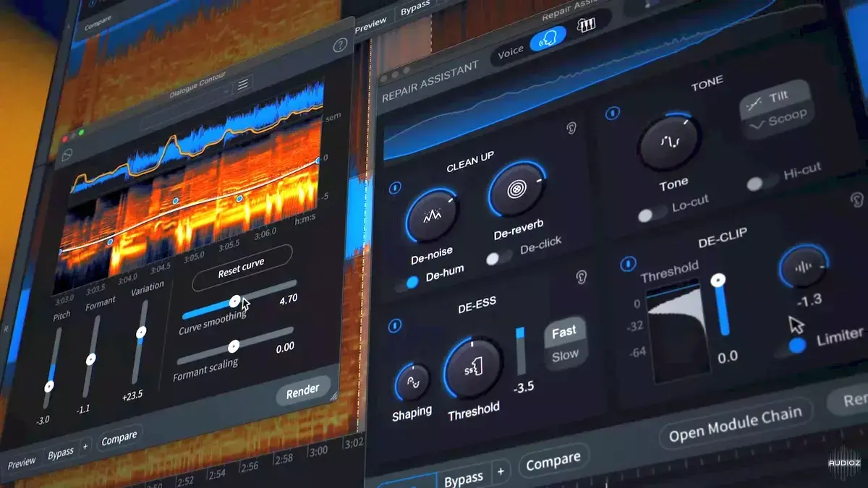Click the Reset curve button
The image size is (868, 488).
(x=242, y=267)
